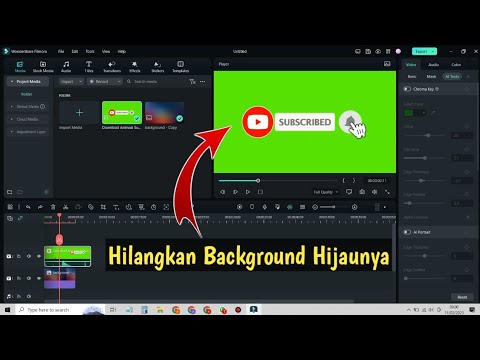Switch to the Color properties tab
Screen dimensions: 480x360
click(456, 65)
